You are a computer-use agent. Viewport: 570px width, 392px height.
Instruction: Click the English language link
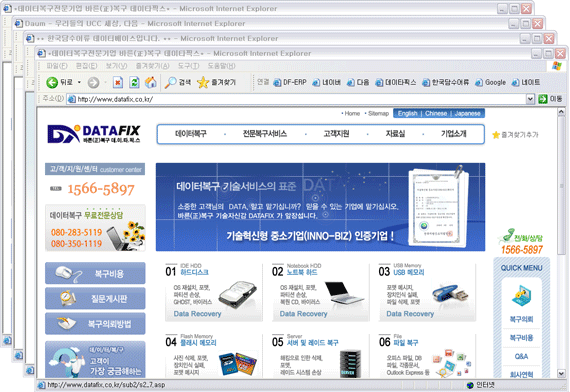407,113
